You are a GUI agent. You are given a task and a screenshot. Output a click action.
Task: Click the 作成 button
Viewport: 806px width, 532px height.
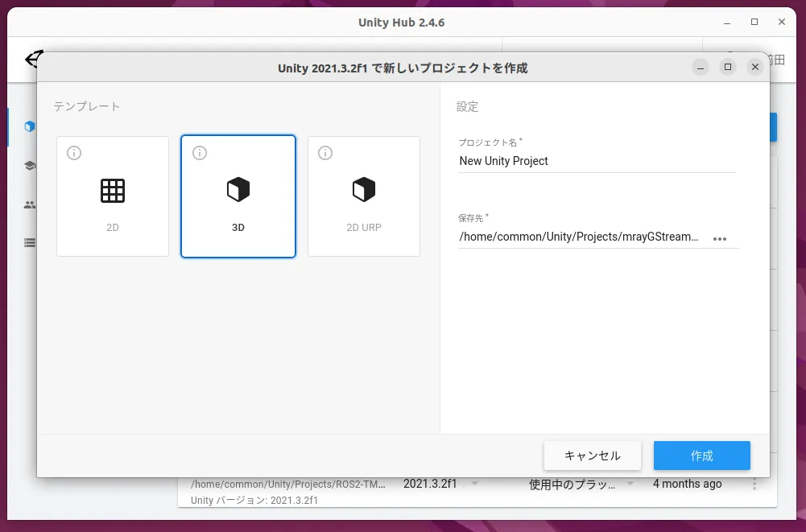pyautogui.click(x=701, y=456)
